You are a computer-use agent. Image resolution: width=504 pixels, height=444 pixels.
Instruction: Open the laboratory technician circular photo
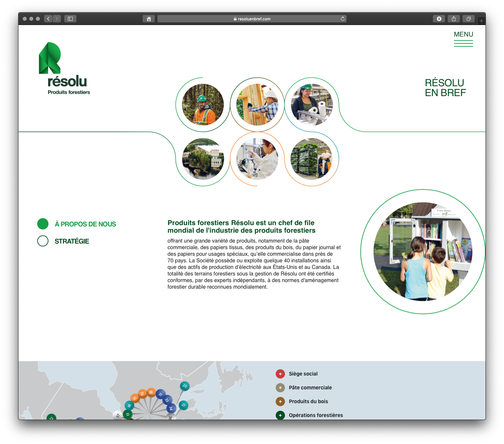coord(257,159)
